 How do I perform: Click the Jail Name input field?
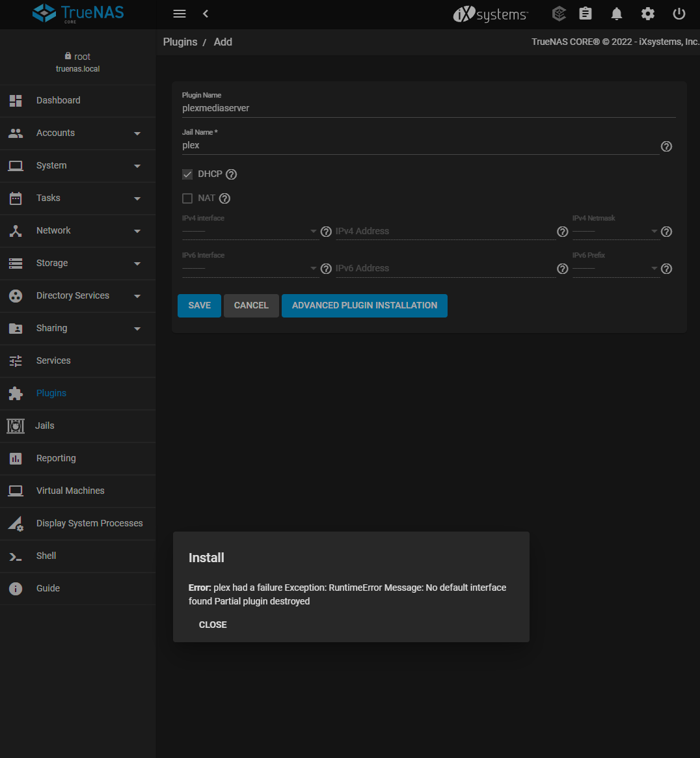click(420, 146)
